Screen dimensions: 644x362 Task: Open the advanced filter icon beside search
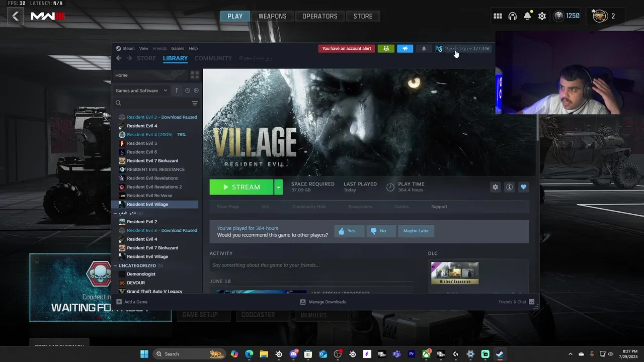click(x=195, y=103)
